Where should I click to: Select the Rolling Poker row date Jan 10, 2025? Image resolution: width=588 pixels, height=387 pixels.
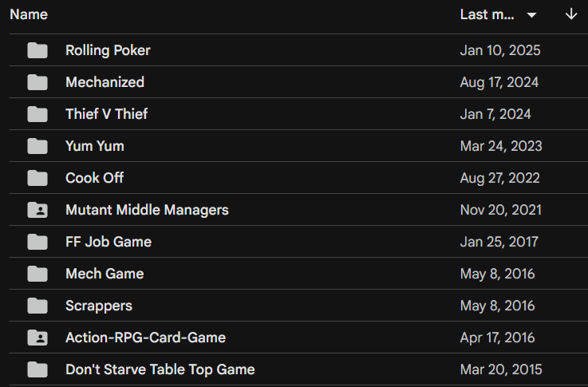[500, 50]
